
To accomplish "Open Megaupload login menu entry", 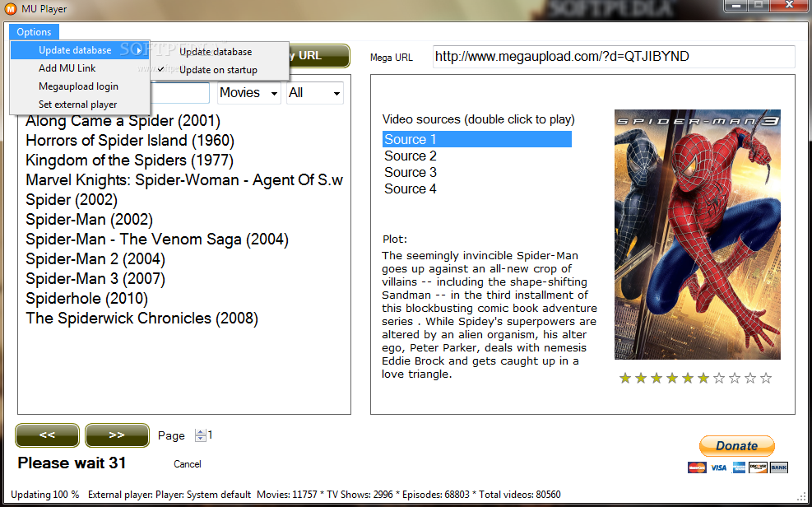I will [80, 86].
